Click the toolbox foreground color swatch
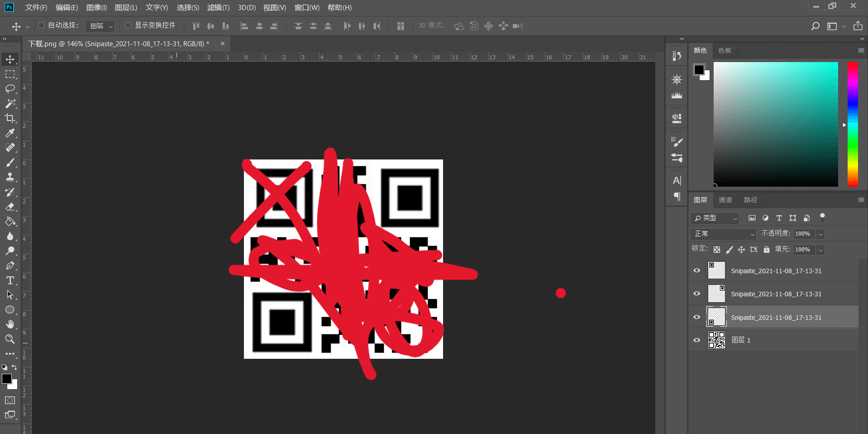The width and height of the screenshot is (868, 434). pyautogui.click(x=7, y=379)
